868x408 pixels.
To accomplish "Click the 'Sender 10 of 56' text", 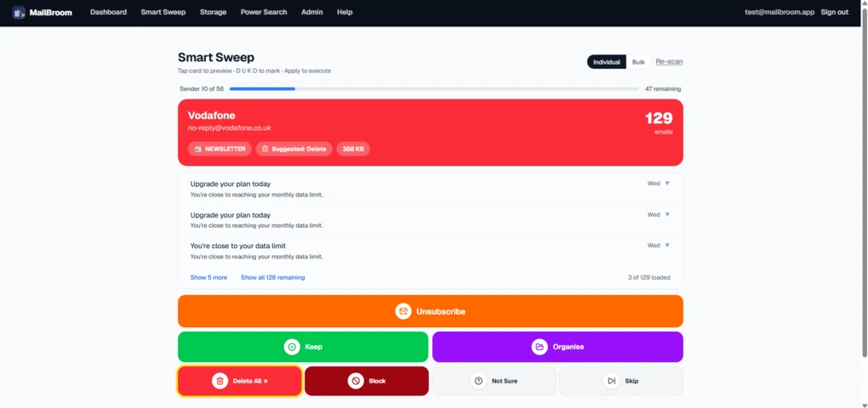I will (x=202, y=89).
